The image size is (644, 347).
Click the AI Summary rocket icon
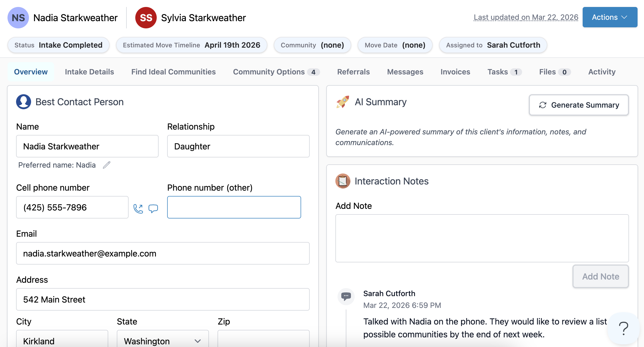[343, 102]
